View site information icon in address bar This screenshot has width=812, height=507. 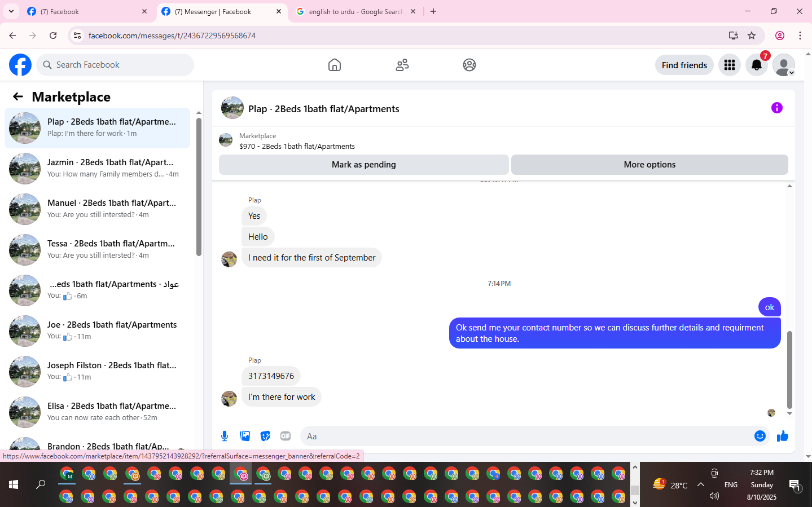point(77,36)
